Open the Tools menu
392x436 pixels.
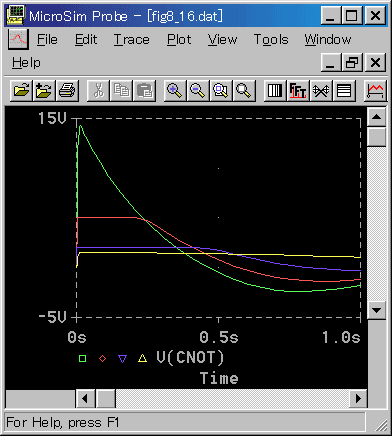coord(271,40)
